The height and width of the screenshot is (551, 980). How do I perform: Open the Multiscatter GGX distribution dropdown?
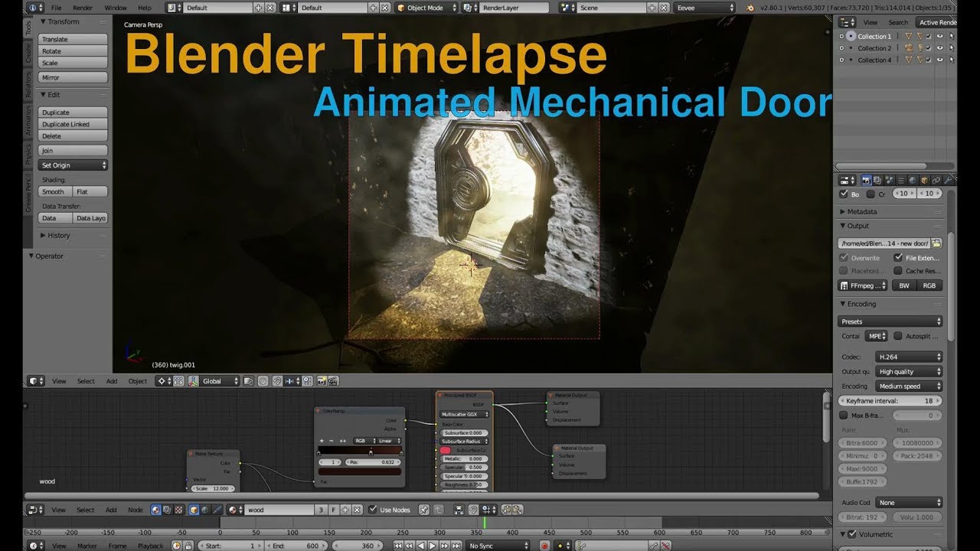click(465, 414)
